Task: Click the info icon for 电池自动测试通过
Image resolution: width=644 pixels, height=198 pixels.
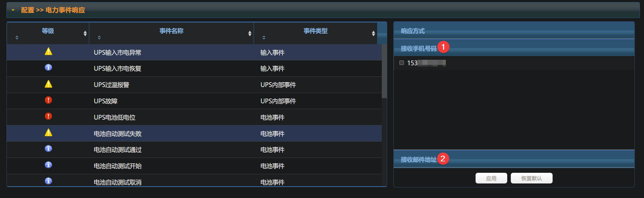Action: point(48,149)
